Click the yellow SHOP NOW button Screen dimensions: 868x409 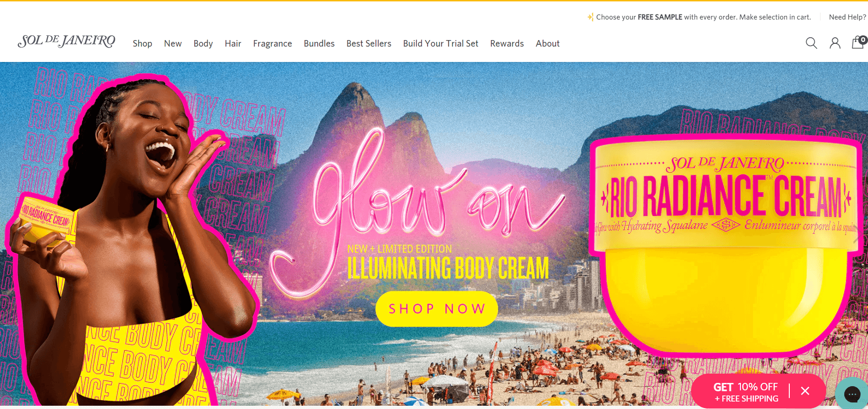pos(437,309)
